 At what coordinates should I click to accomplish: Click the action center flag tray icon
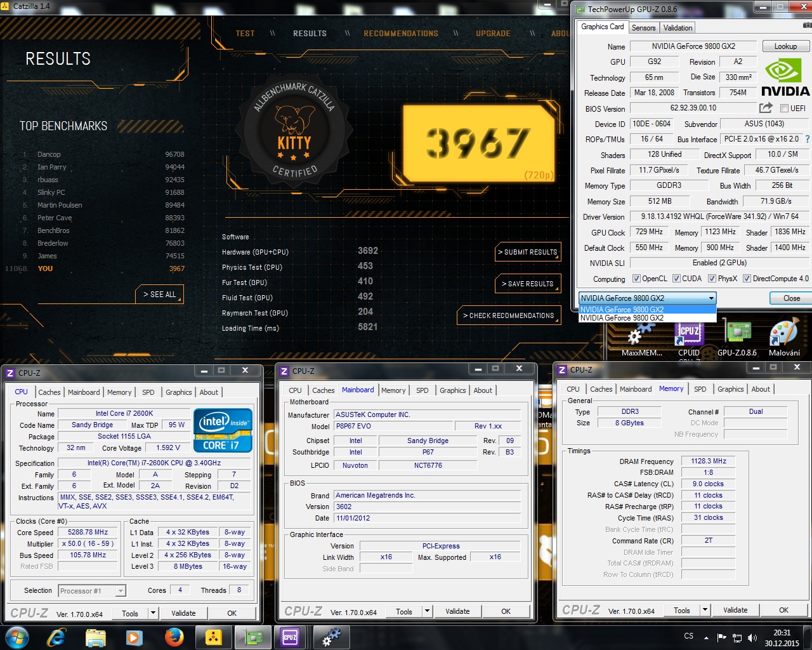point(721,637)
